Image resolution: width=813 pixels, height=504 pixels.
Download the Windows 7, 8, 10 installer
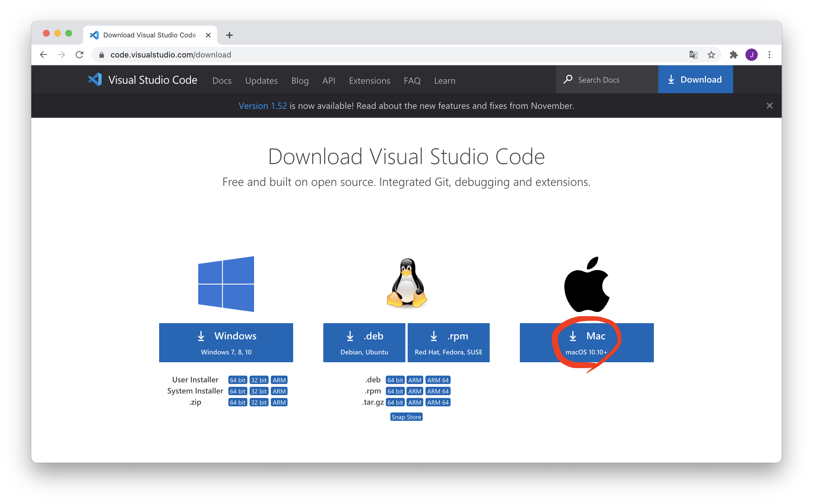(226, 342)
